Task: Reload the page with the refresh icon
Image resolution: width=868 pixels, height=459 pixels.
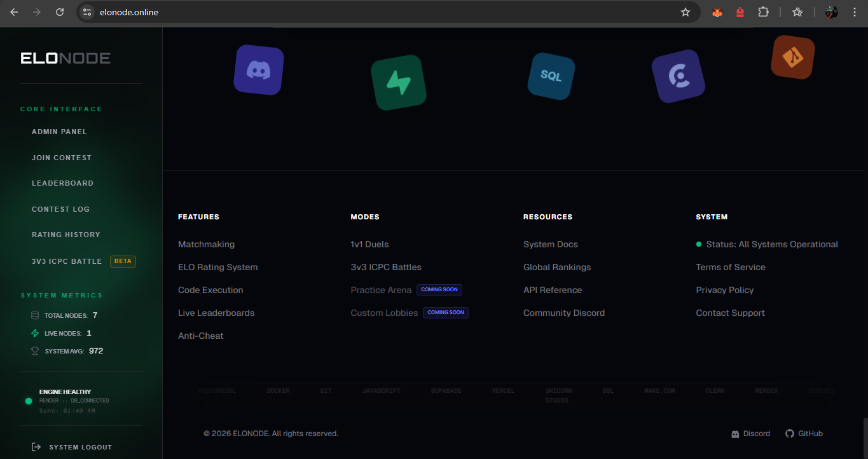Action: (x=60, y=12)
